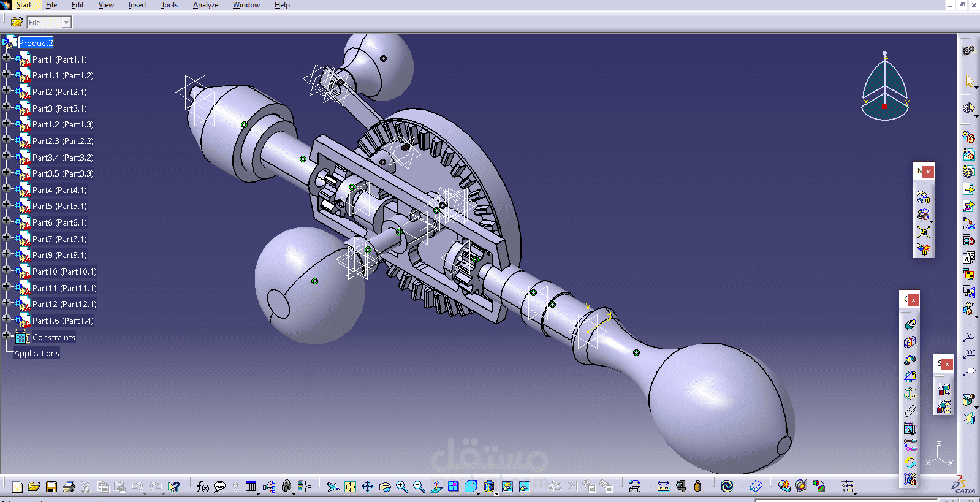Select the Snap tool in Move toolbar
The height and width of the screenshot is (502, 980).
(x=924, y=215)
